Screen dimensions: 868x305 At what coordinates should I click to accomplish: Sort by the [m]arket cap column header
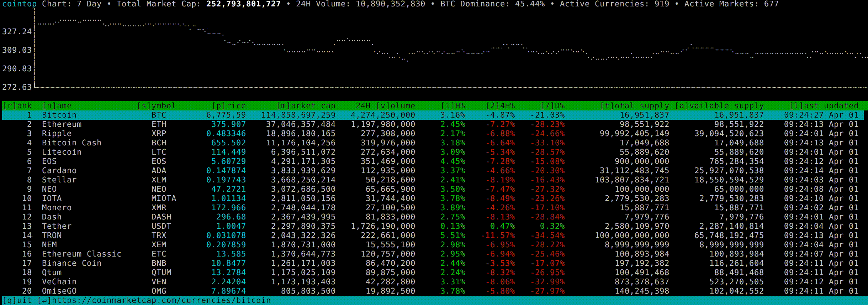point(306,106)
